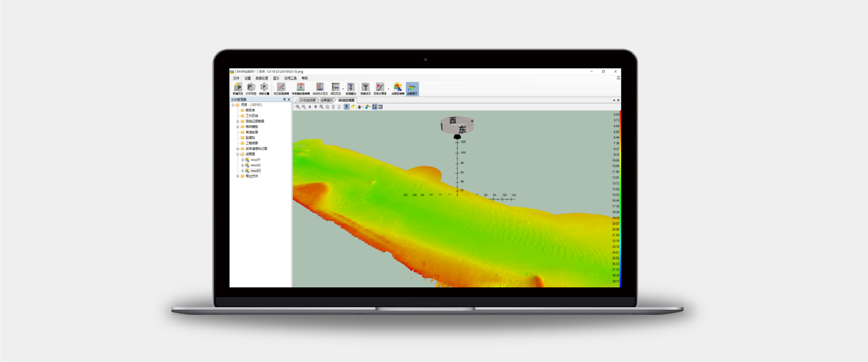Image resolution: width=868 pixels, height=362 pixels.
Task: Toggle the color legend display button
Action: (374, 107)
